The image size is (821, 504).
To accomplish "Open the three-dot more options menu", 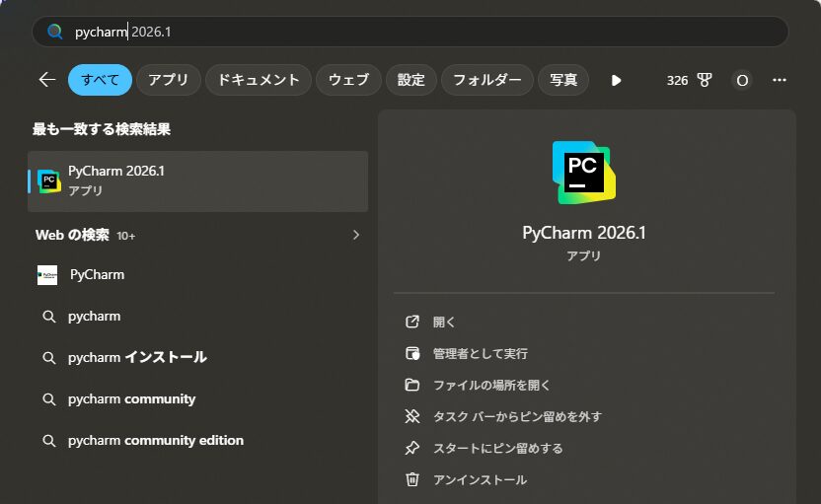I will 780,80.
